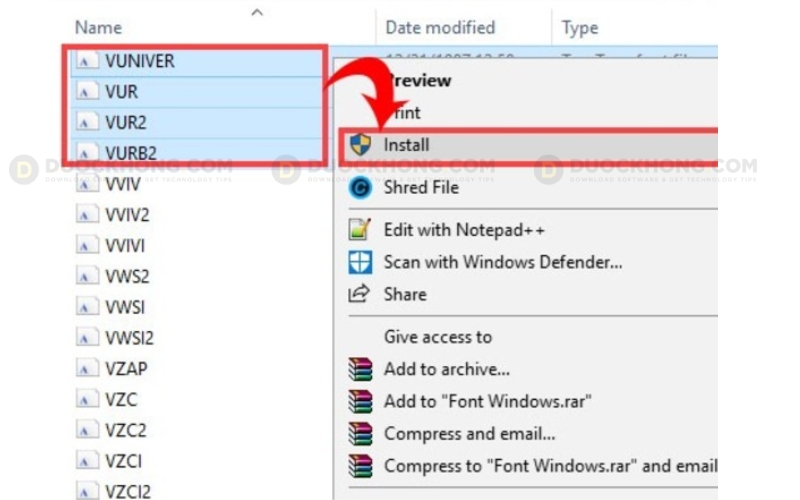
Task: Choose Scan with Windows Defender
Action: click(x=502, y=262)
